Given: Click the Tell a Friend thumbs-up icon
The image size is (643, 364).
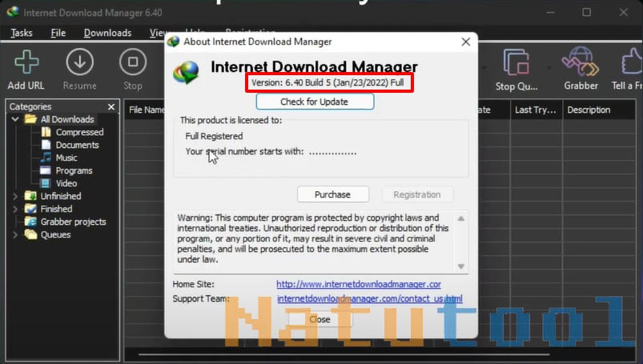Looking at the screenshot, I should (x=632, y=62).
